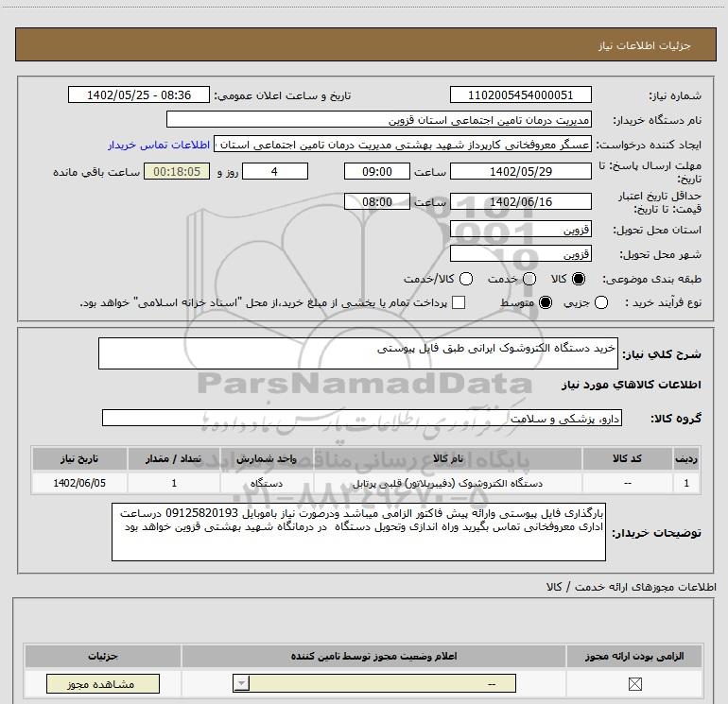Select the کالا radio button
The image size is (728, 704).
click(x=579, y=279)
